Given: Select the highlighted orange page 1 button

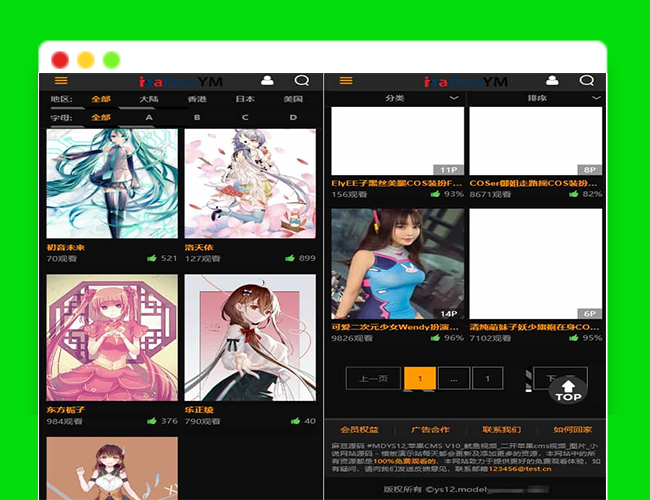Looking at the screenshot, I should [x=420, y=378].
